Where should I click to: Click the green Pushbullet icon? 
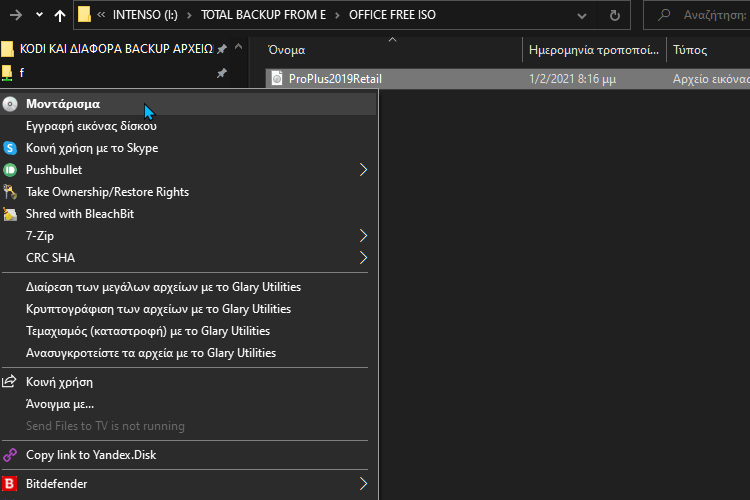pyautogui.click(x=10, y=170)
